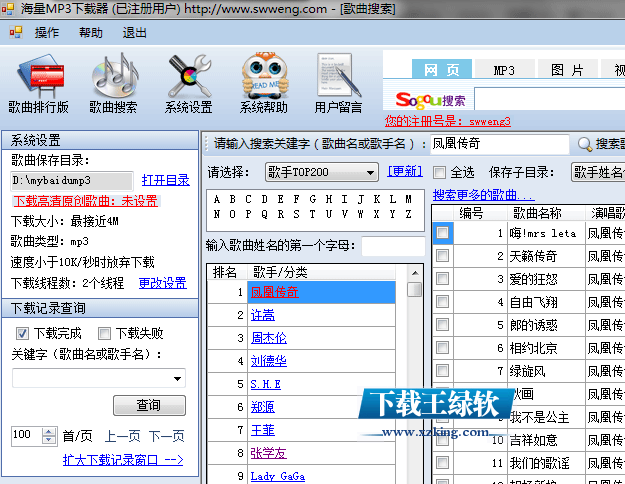Click the 查询 button

click(x=149, y=405)
